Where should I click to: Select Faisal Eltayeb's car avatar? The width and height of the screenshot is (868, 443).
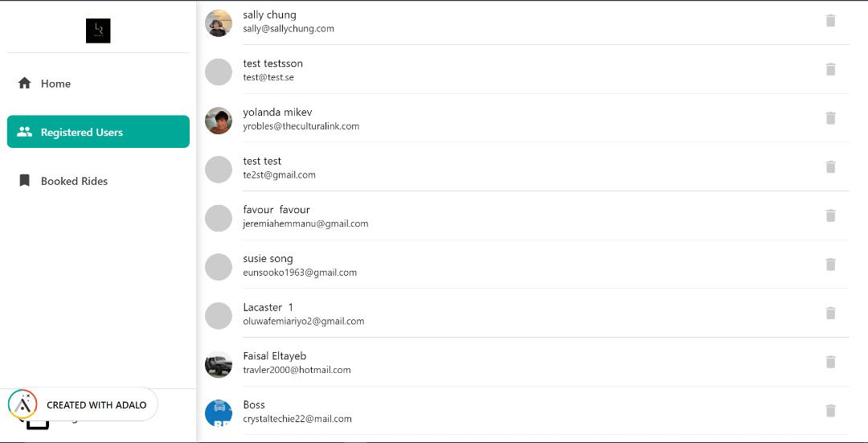[219, 364]
